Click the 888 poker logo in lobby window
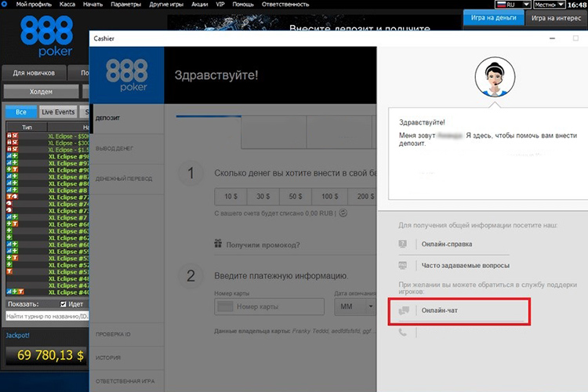Screen dimensions: 588x392 point(46,36)
